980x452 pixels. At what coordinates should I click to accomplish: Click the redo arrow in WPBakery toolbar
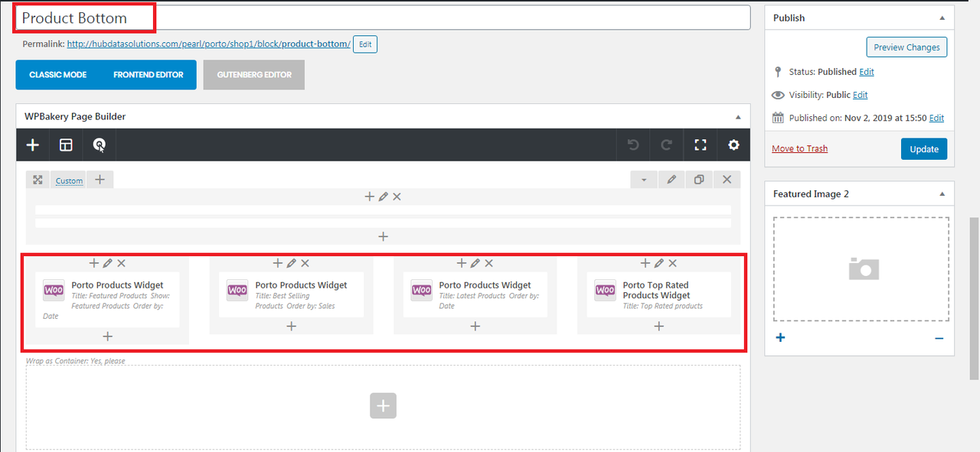666,145
